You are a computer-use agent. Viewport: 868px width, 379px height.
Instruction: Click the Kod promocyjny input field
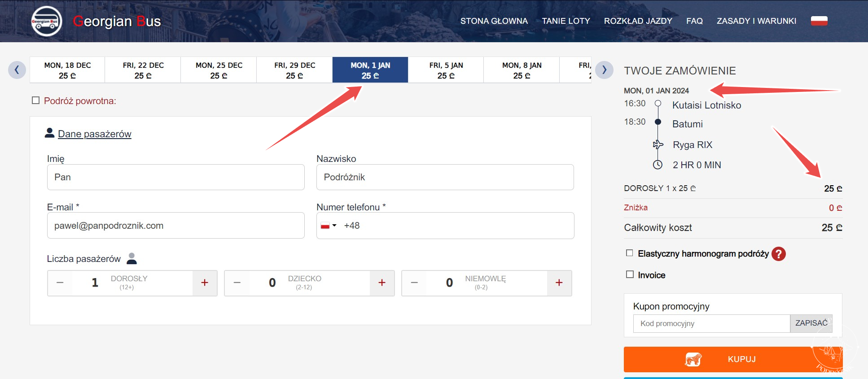click(x=711, y=323)
